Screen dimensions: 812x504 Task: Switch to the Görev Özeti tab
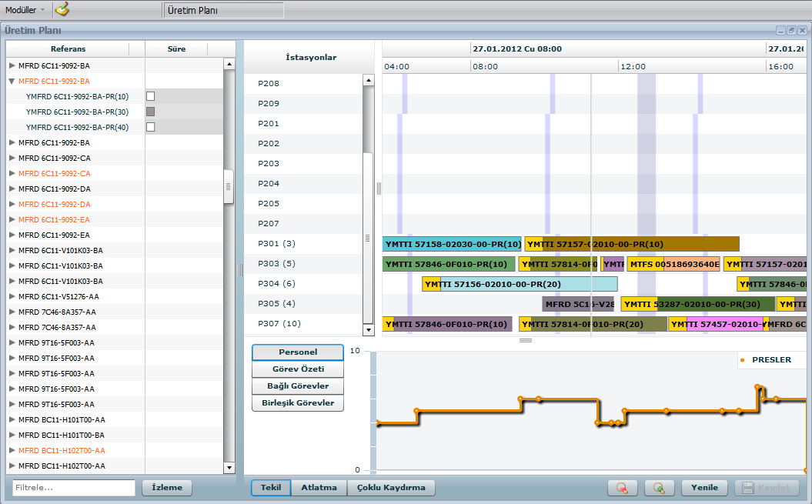pyautogui.click(x=298, y=369)
